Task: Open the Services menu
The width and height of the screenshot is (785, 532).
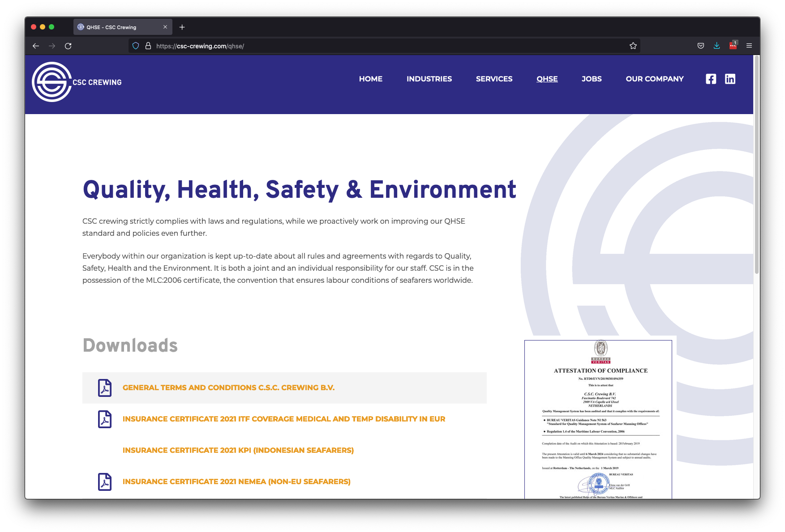Action: 494,79
